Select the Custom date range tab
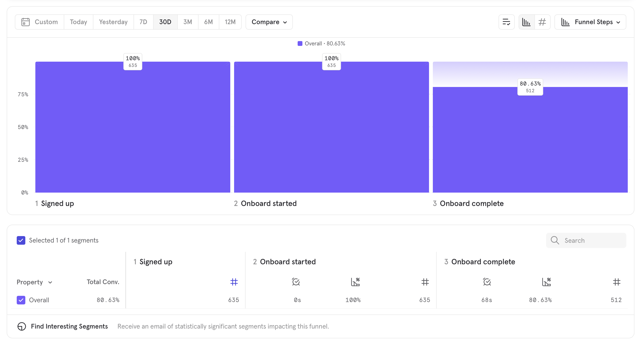 click(39, 22)
